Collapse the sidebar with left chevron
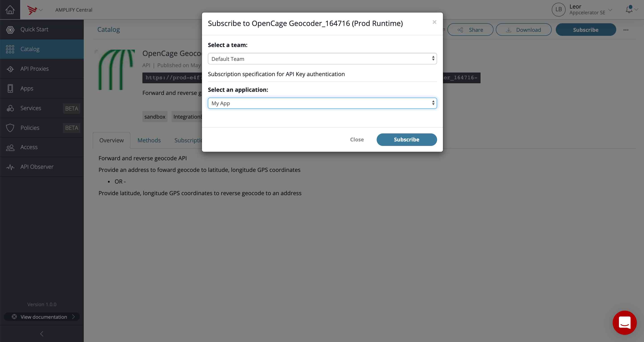 point(42,333)
